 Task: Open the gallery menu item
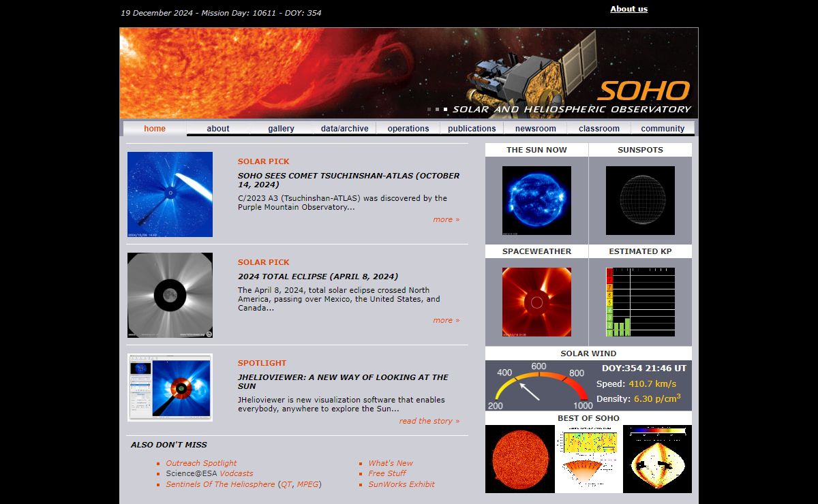(281, 129)
